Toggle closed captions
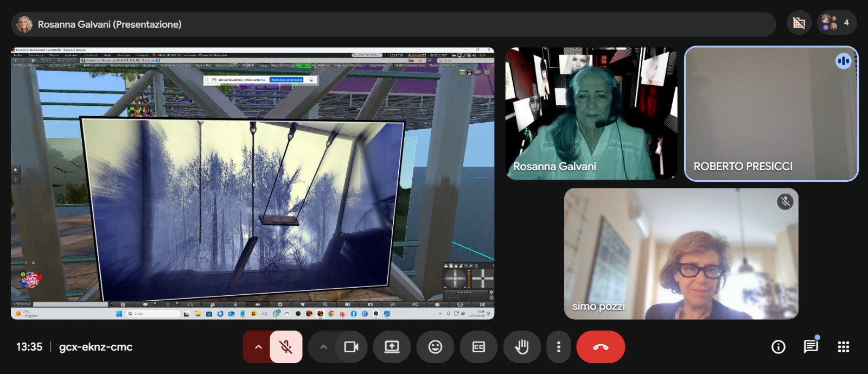 (478, 347)
